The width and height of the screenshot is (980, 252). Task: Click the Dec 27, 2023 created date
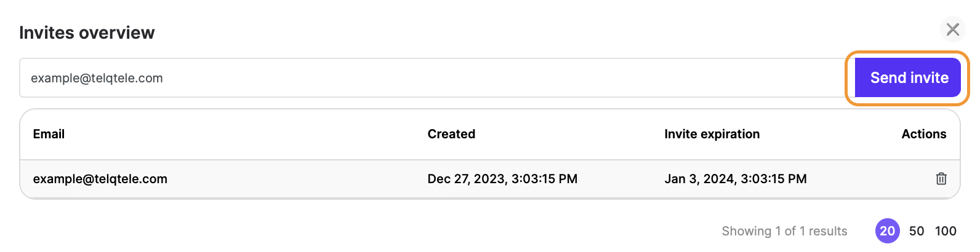click(x=467, y=179)
